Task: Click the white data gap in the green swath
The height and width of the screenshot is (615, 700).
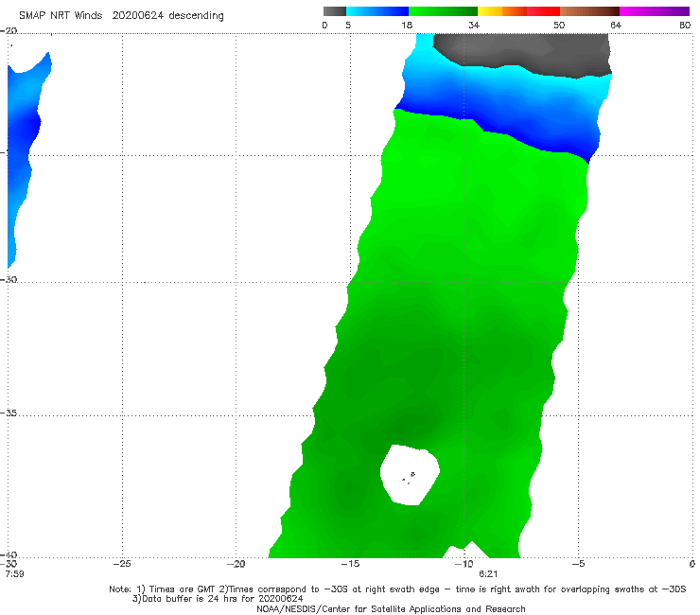Action: (x=410, y=475)
